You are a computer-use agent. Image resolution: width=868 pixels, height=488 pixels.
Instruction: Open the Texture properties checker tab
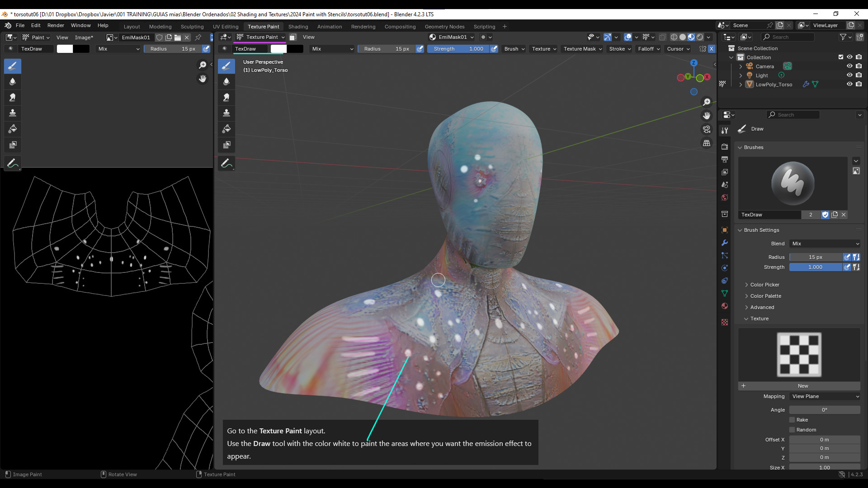[725, 322]
